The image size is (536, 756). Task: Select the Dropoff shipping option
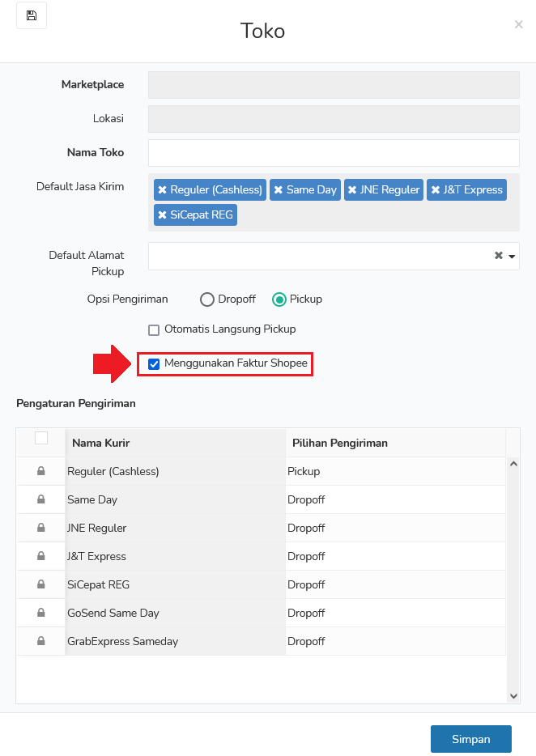(x=207, y=299)
